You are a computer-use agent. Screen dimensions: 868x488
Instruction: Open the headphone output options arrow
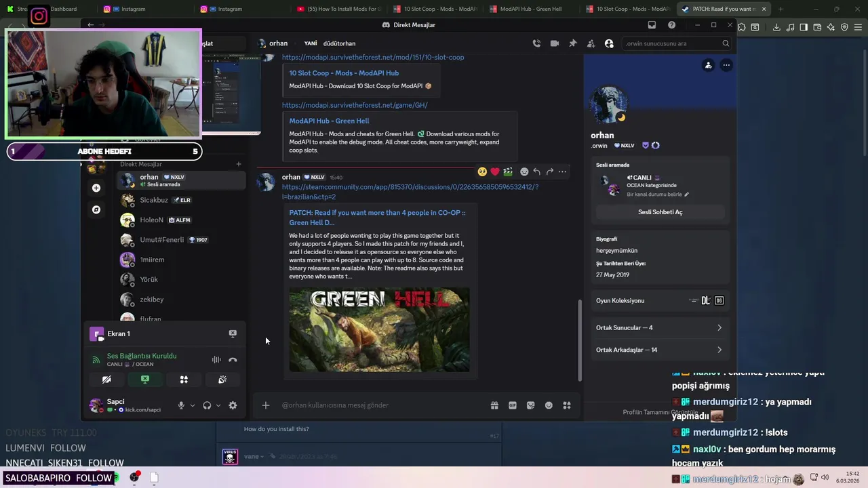click(218, 405)
